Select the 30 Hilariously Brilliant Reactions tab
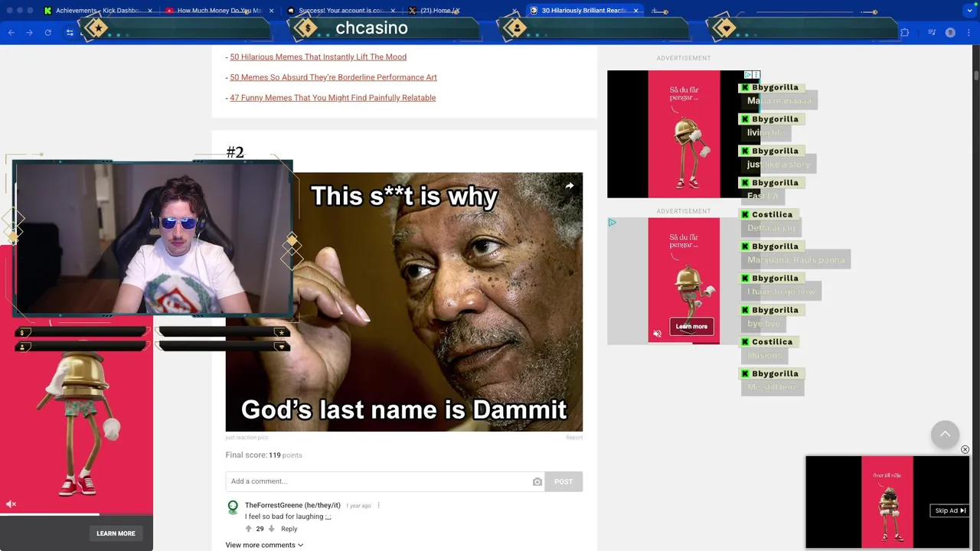 point(585,11)
